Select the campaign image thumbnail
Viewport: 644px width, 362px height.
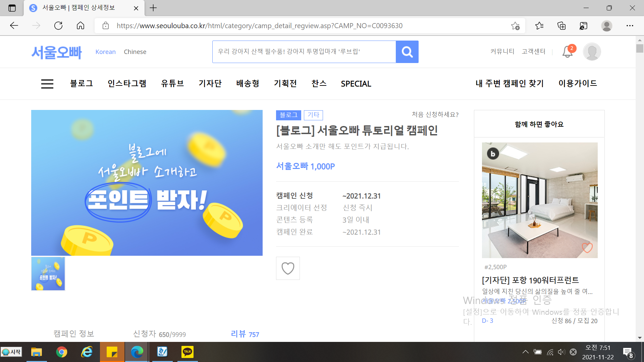(48, 274)
